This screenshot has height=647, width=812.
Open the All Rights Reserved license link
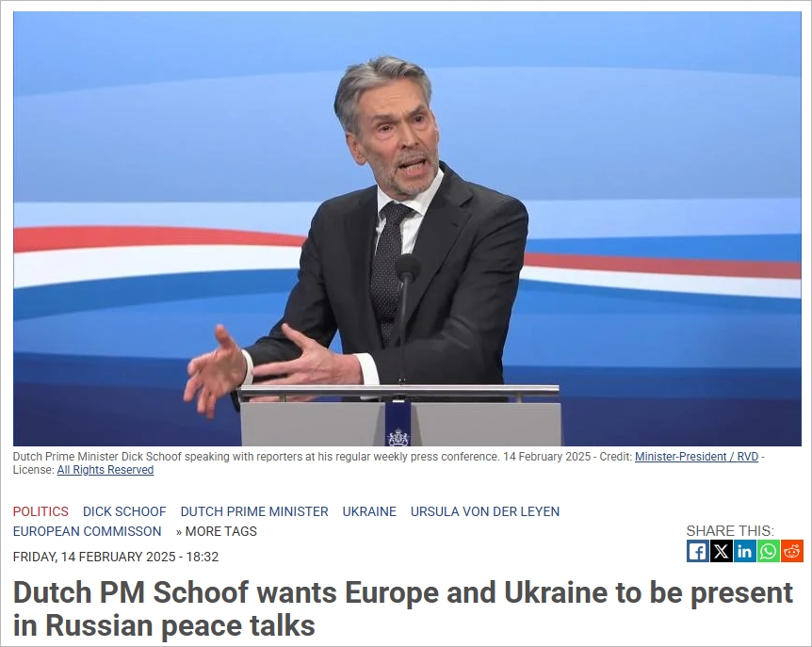pos(106,469)
